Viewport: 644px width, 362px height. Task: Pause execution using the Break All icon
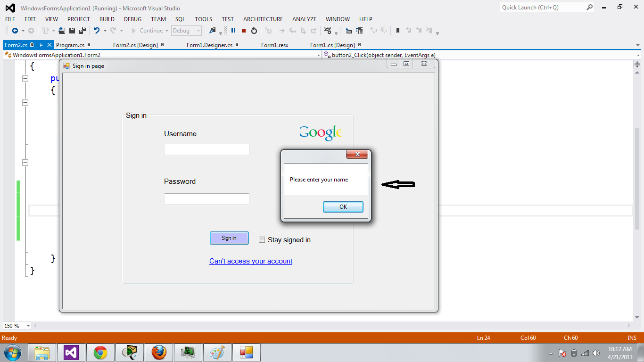233,31
